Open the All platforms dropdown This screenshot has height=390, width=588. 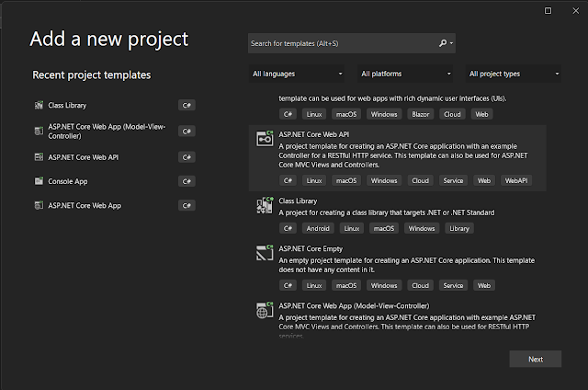(404, 74)
